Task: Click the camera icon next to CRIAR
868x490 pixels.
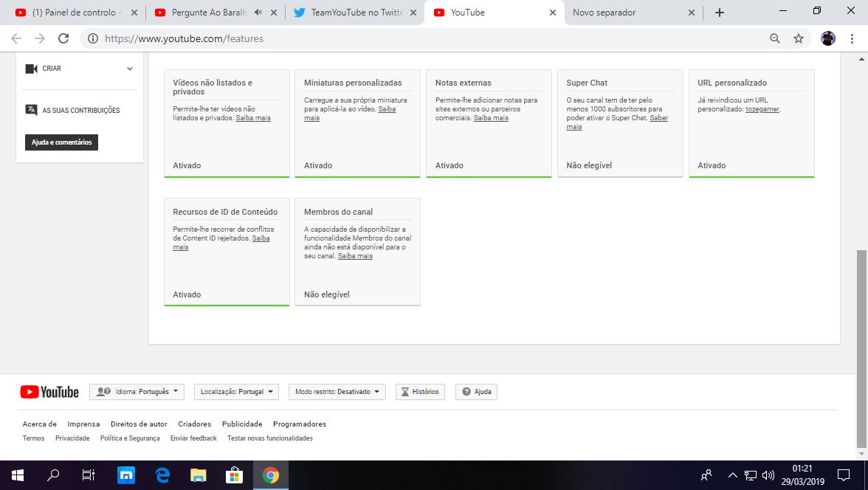Action: pyautogui.click(x=32, y=69)
